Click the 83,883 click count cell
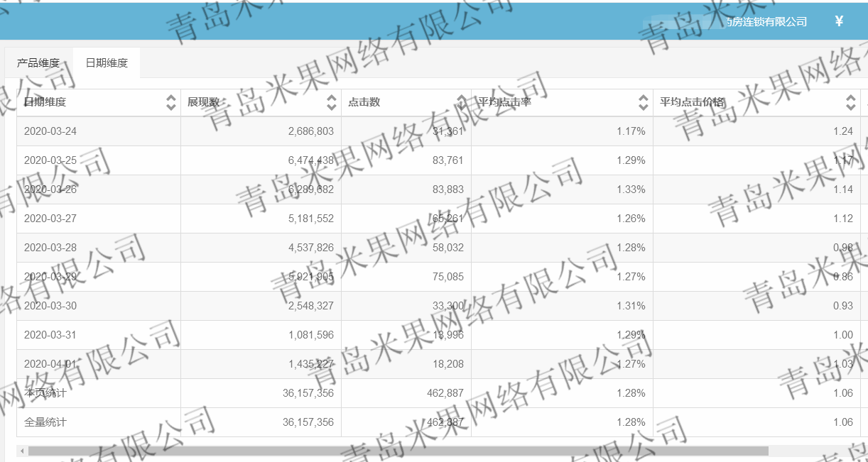 pos(447,189)
